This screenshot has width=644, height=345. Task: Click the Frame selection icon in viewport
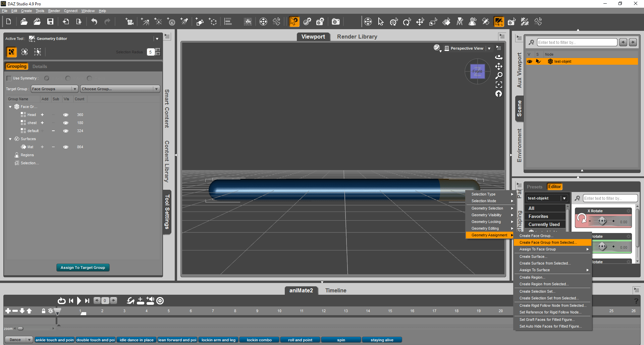(x=499, y=84)
